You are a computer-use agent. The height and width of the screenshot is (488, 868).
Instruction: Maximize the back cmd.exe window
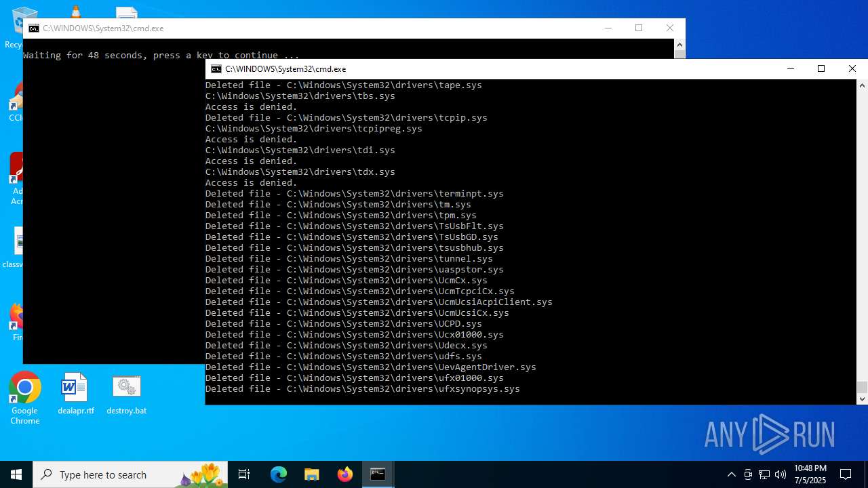638,28
